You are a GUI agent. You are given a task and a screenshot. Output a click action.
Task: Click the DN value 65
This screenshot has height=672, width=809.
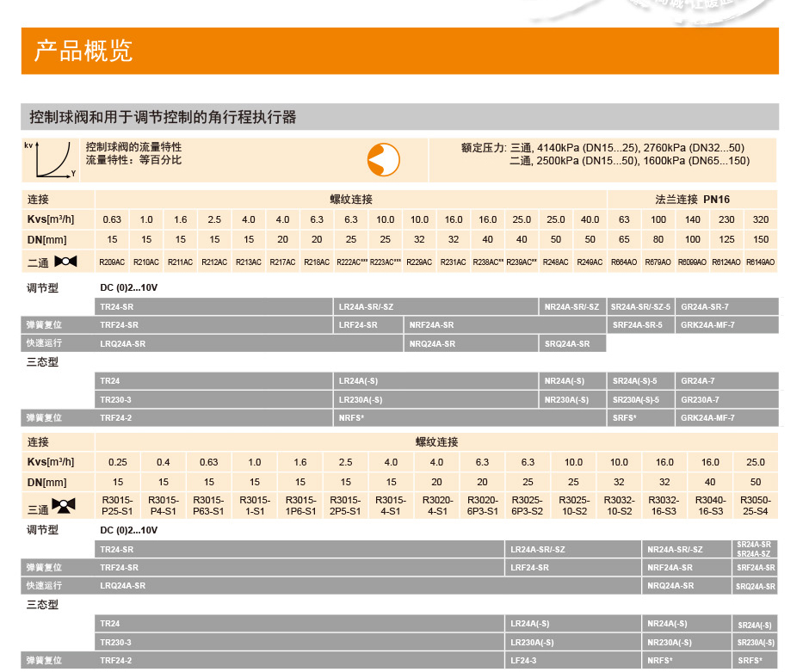pyautogui.click(x=624, y=239)
